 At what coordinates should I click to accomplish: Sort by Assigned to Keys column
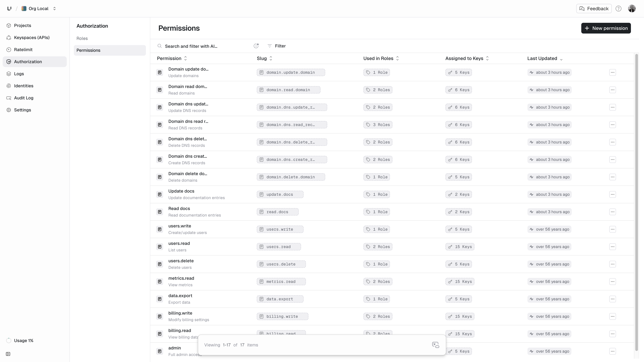(467, 58)
